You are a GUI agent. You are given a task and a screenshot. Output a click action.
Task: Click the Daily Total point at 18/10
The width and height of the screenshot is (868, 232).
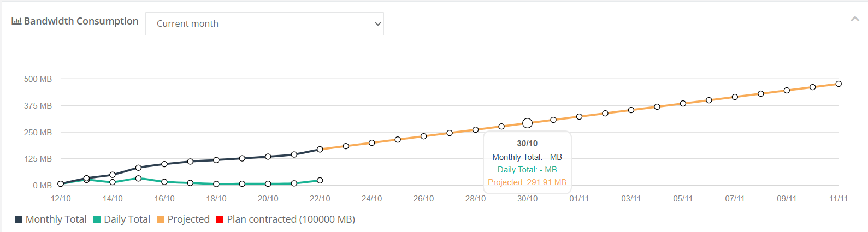(x=216, y=184)
